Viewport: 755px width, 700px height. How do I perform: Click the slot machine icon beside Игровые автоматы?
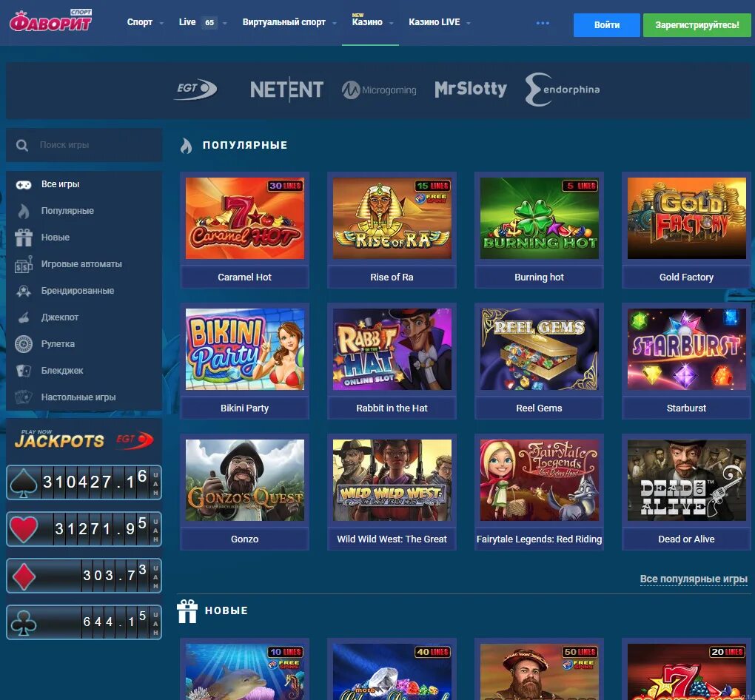(x=24, y=264)
